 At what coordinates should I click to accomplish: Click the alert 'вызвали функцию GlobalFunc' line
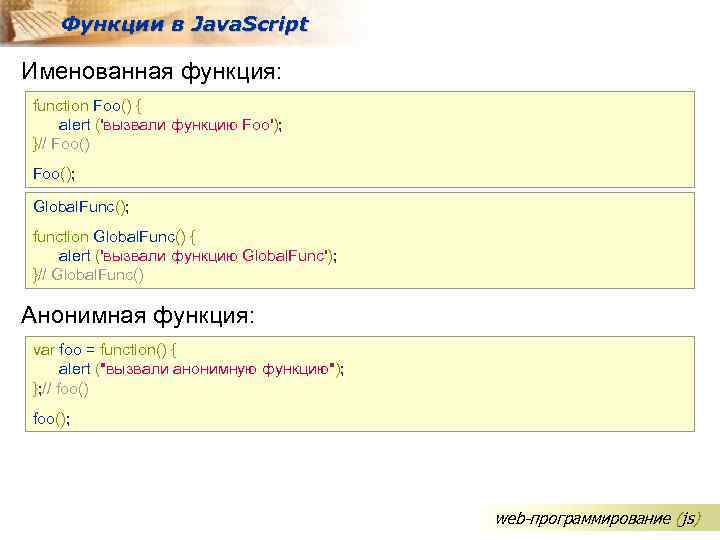tap(197, 256)
